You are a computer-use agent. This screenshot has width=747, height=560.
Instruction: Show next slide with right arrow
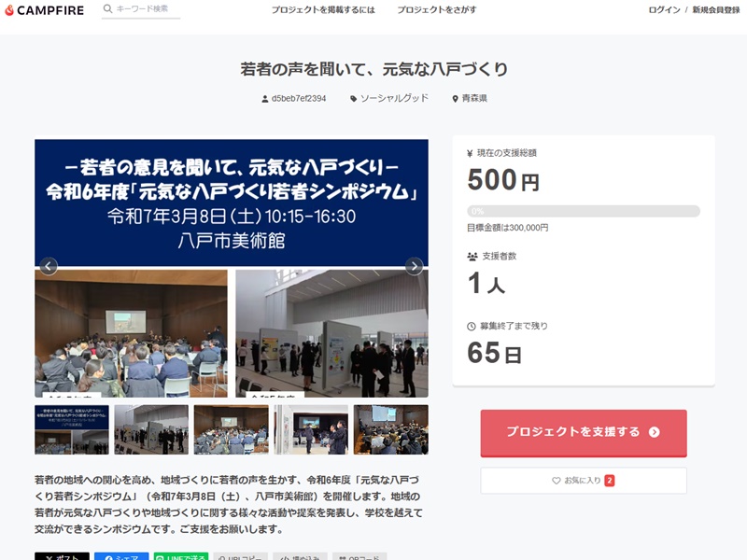click(x=414, y=266)
